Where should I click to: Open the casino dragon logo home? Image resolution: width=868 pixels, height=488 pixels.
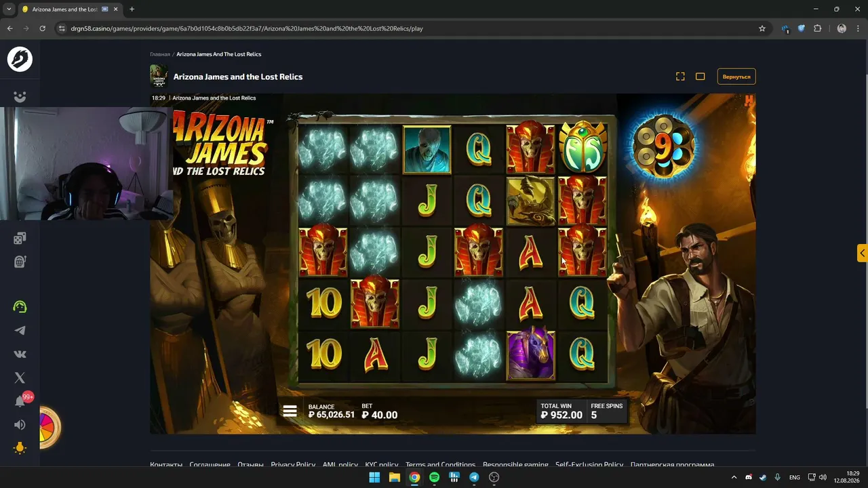(20, 59)
